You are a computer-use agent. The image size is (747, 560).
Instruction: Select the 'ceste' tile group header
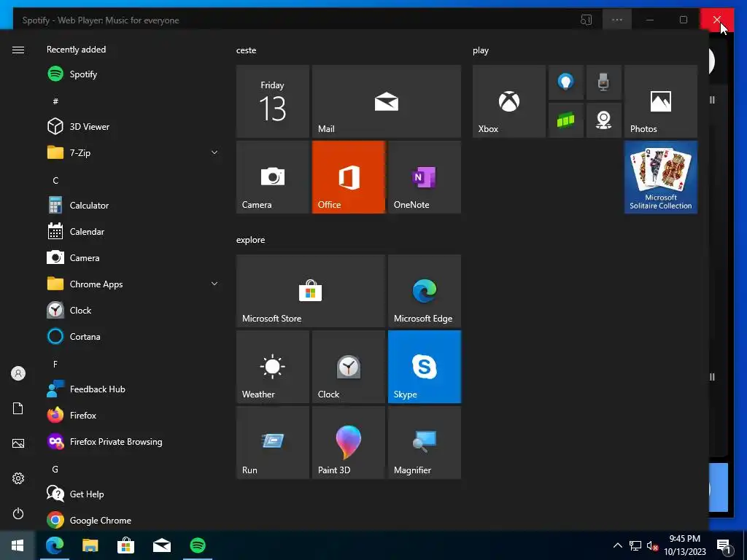pos(247,50)
